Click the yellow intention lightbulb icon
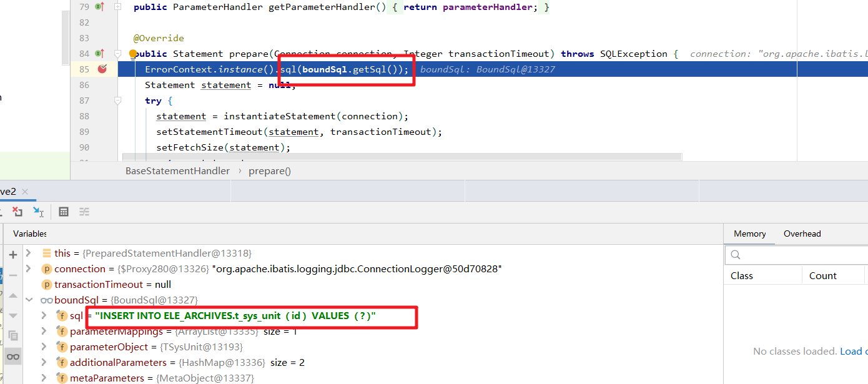The height and width of the screenshot is (384, 868). pyautogui.click(x=133, y=54)
